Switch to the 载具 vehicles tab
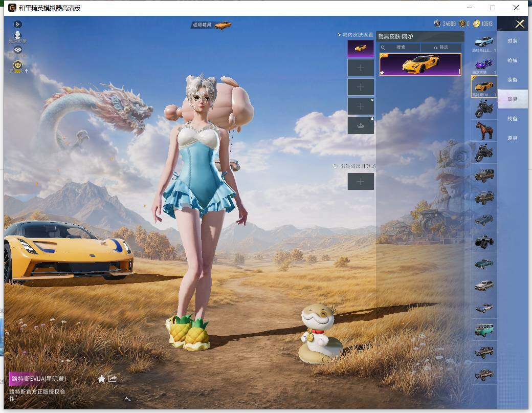532x413 pixels. (x=513, y=99)
